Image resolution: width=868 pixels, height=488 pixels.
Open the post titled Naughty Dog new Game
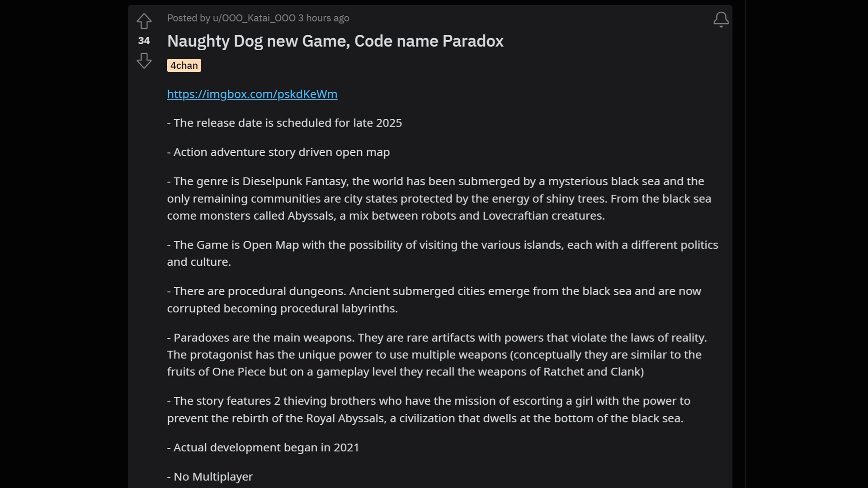coord(335,41)
